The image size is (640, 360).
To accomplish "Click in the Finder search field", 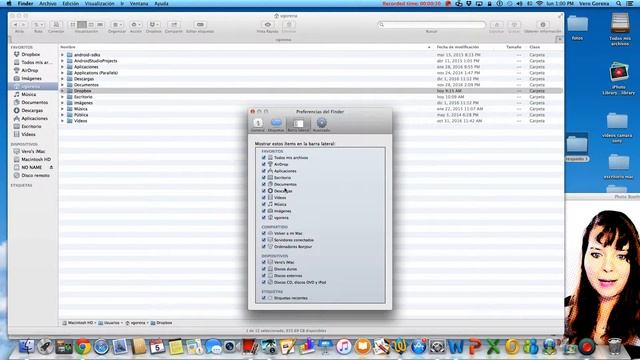I will 431,25.
